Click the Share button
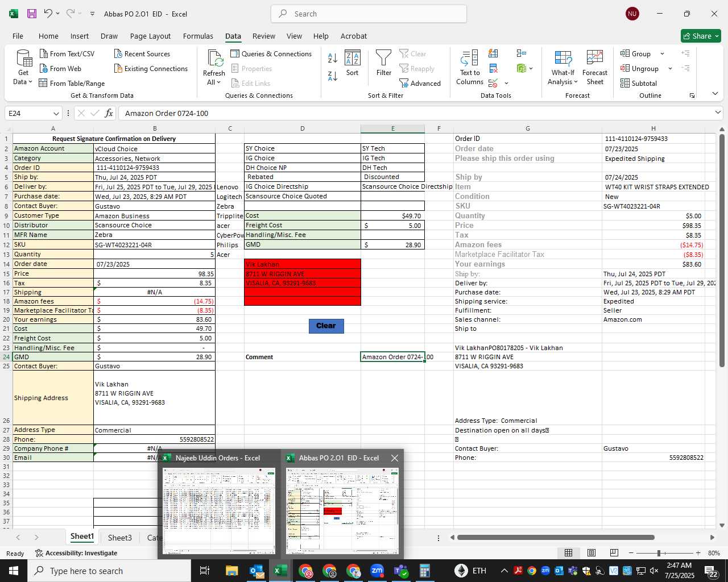This screenshot has width=728, height=582. point(701,36)
